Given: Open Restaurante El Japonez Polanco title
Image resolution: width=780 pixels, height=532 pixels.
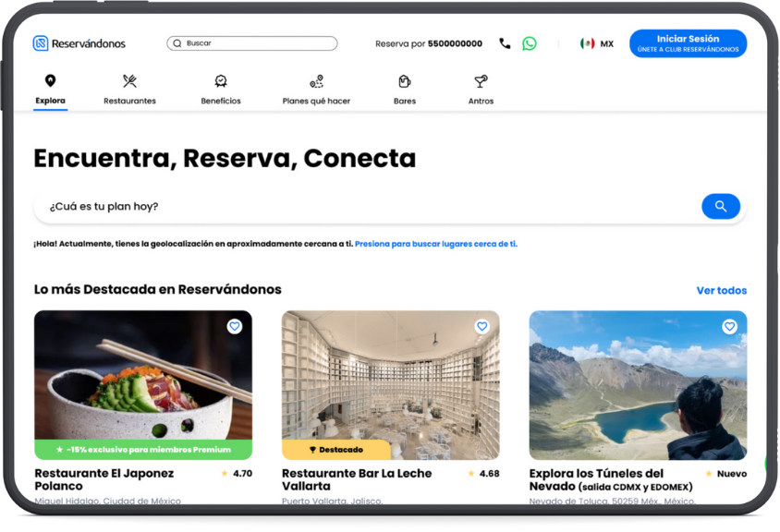Looking at the screenshot, I should 104,479.
